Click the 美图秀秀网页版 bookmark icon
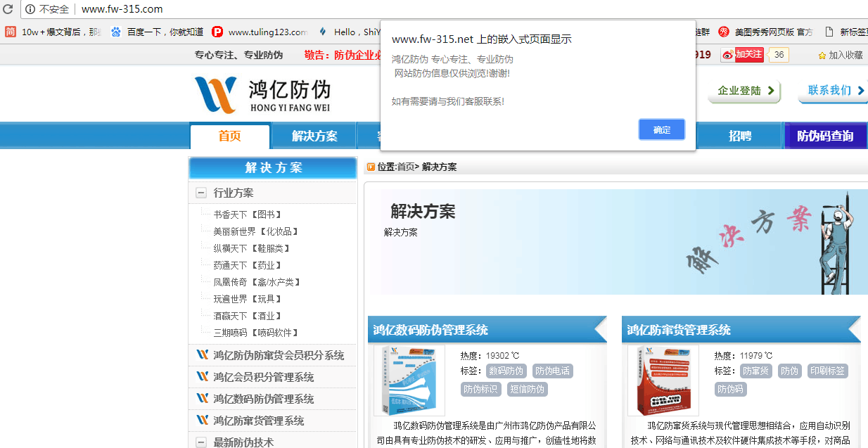Image resolution: width=868 pixels, height=448 pixels. 723,32
